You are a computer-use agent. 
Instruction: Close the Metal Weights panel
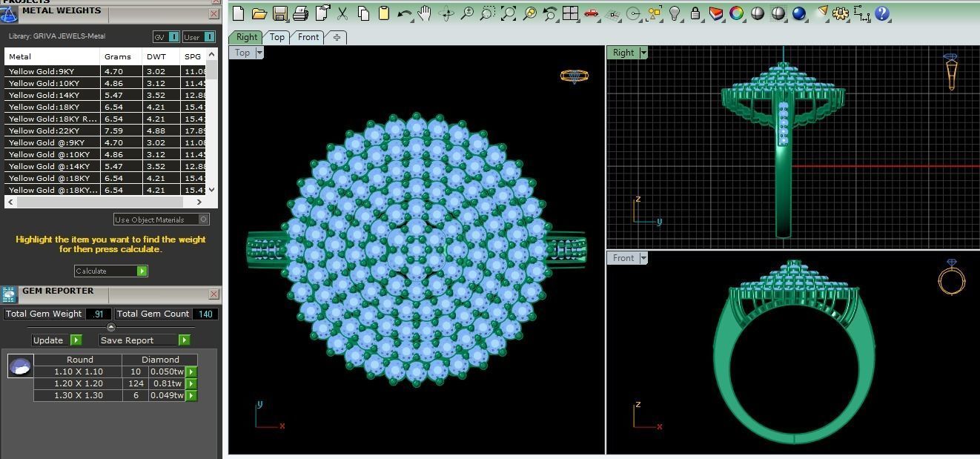pos(213,14)
